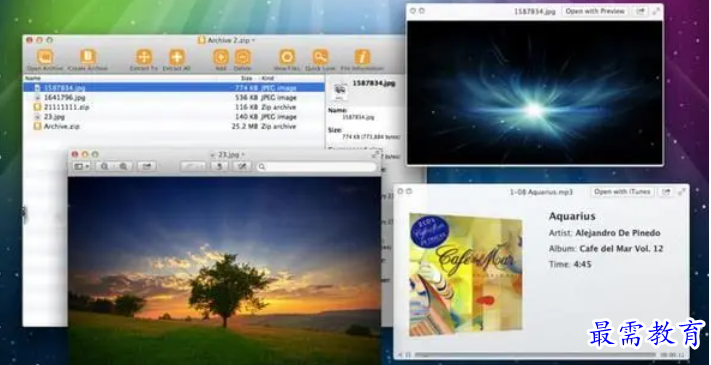Sort by the Kind column header
The image size is (711, 365).
[268, 78]
